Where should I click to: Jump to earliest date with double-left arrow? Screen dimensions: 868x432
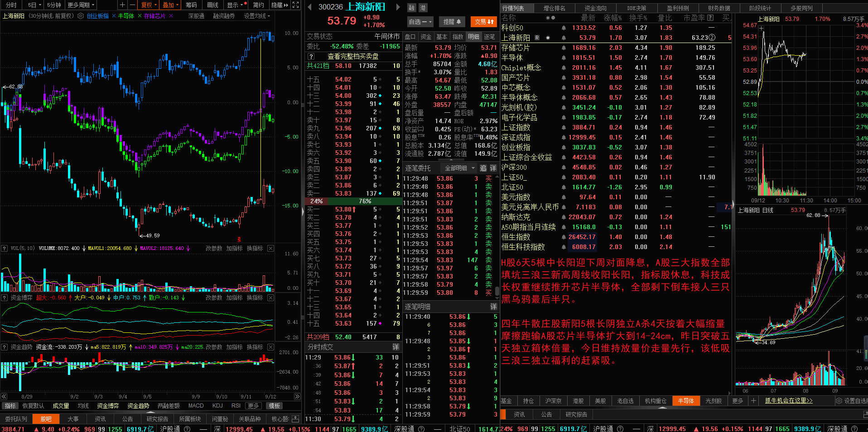[4, 396]
